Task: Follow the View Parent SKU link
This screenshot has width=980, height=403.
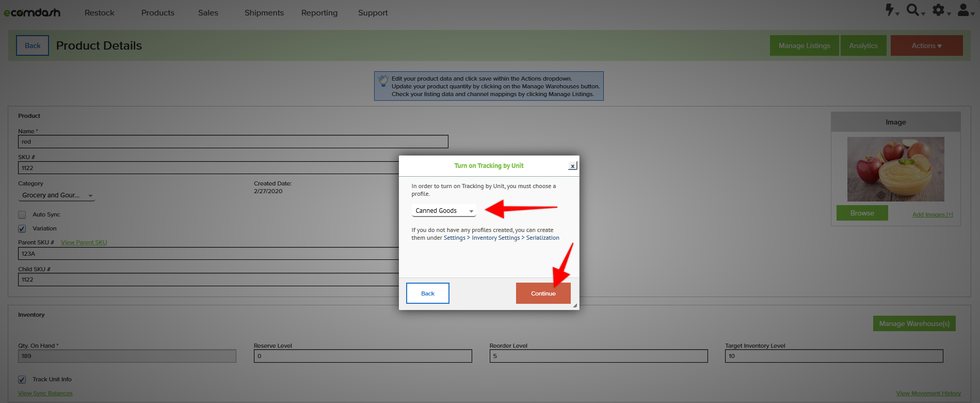Action: 84,242
